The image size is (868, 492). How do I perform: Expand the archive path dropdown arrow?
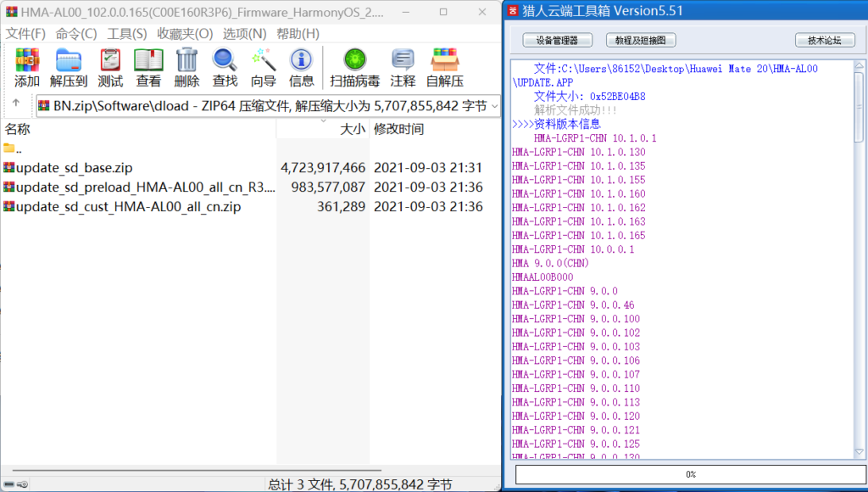point(494,106)
